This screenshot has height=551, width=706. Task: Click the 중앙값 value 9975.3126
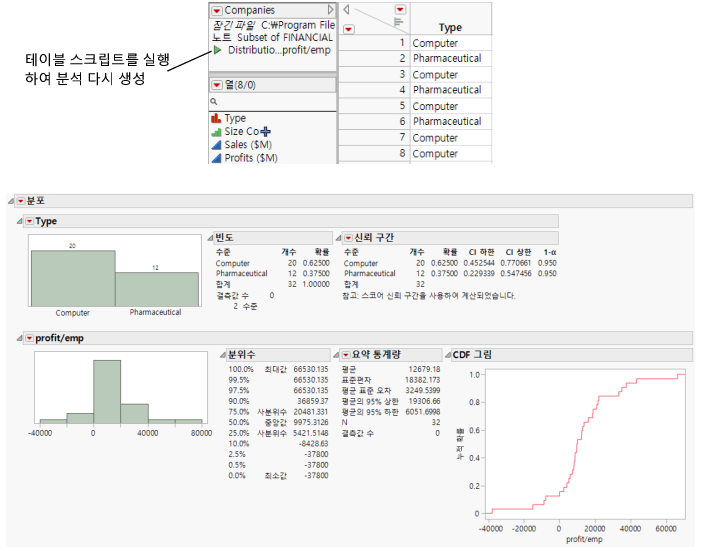(311, 422)
